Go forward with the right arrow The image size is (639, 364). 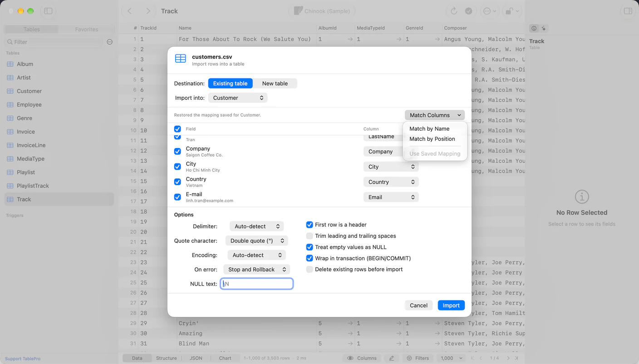click(148, 11)
